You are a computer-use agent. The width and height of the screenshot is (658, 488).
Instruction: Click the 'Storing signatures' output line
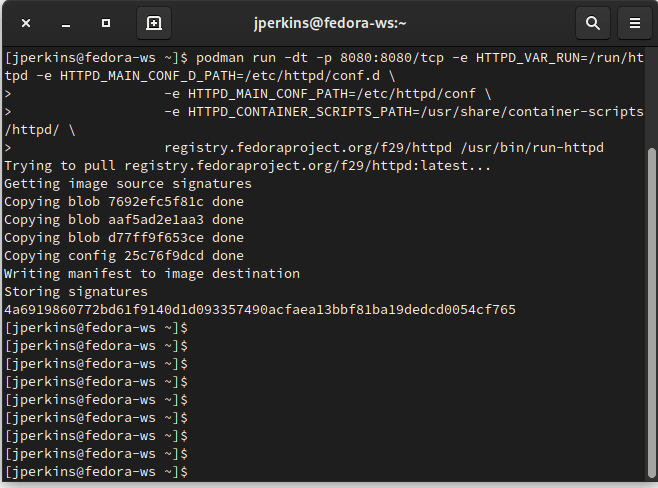pos(76,292)
